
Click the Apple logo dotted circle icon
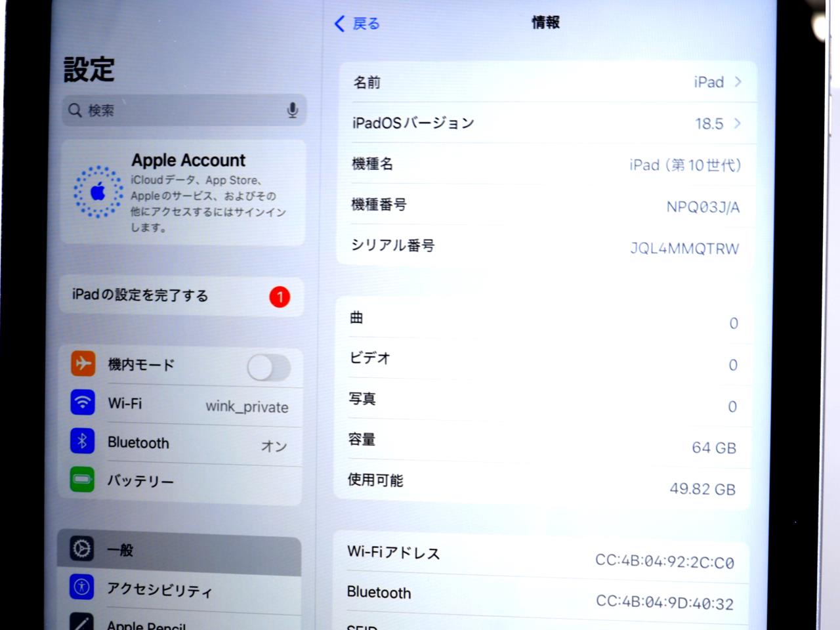coord(98,192)
